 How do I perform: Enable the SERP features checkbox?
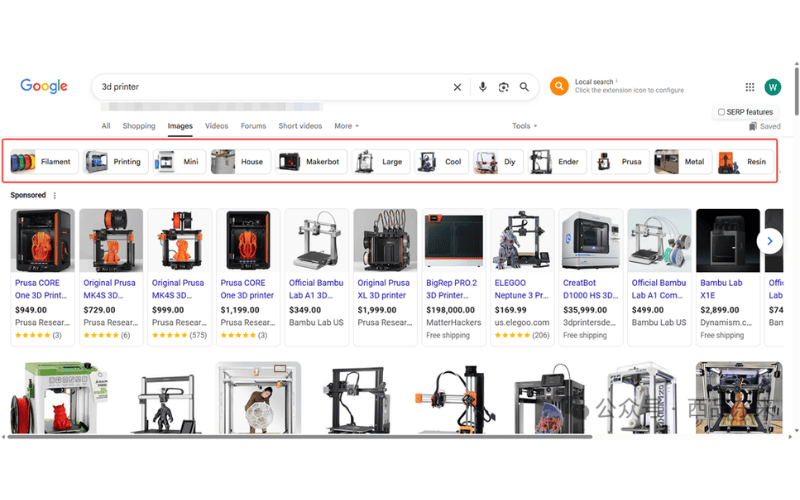coord(721,112)
